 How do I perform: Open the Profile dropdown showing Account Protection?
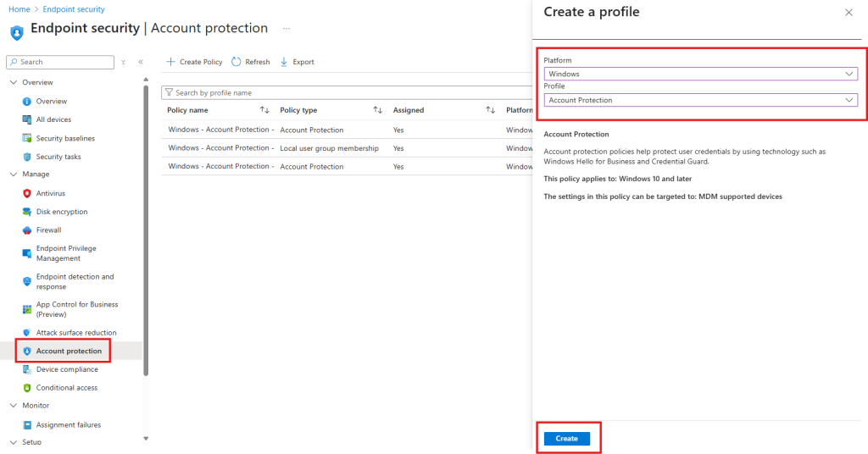(x=701, y=100)
